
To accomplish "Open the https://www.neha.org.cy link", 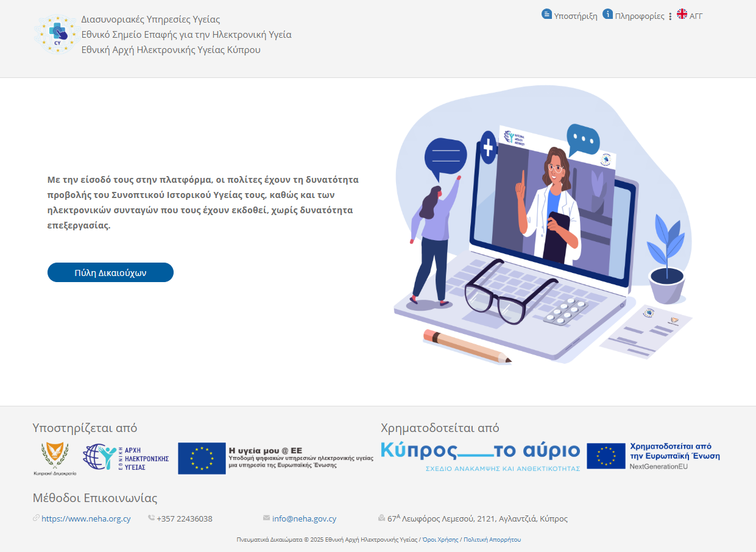I will [x=86, y=519].
